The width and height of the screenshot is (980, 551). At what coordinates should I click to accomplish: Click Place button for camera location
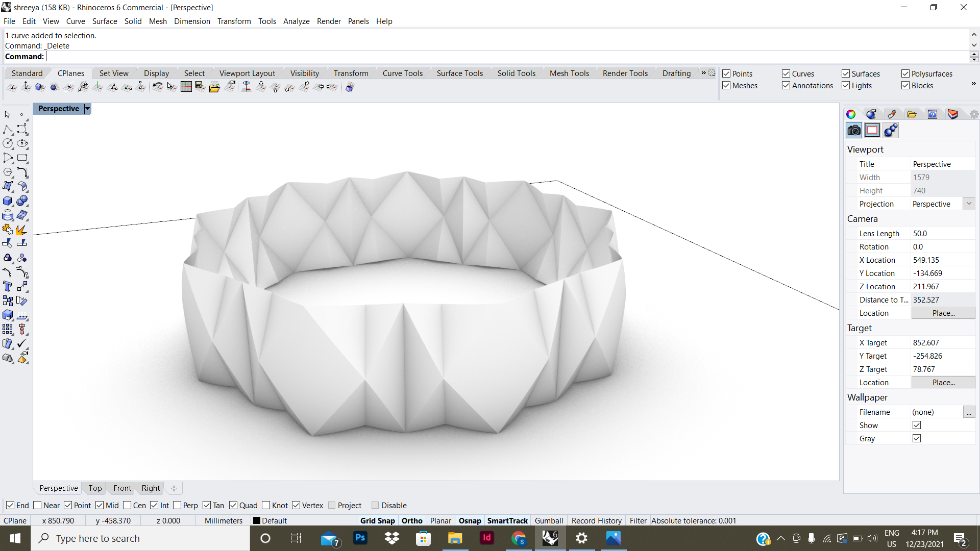tap(943, 313)
